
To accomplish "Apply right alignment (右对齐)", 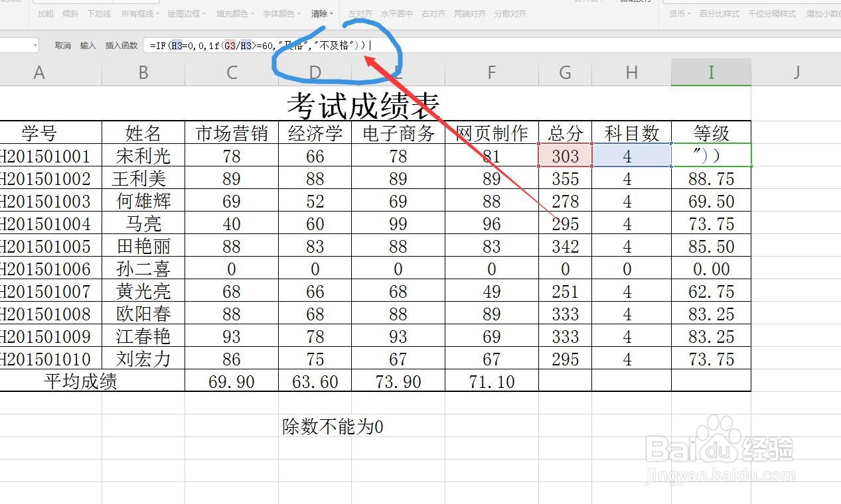I will pos(433,13).
